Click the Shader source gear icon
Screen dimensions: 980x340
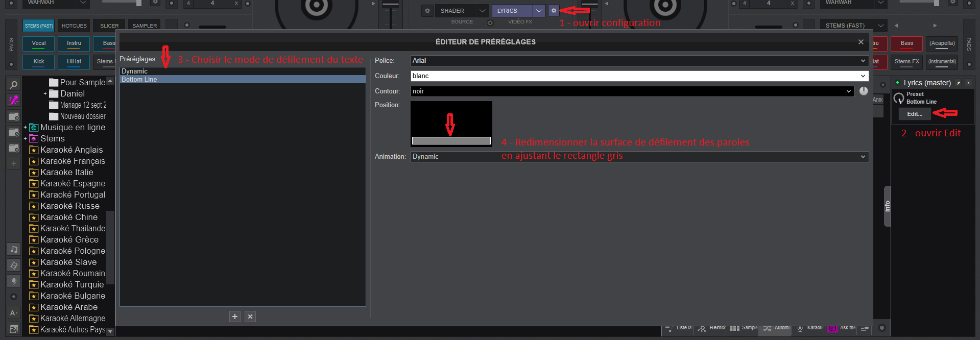(427, 11)
